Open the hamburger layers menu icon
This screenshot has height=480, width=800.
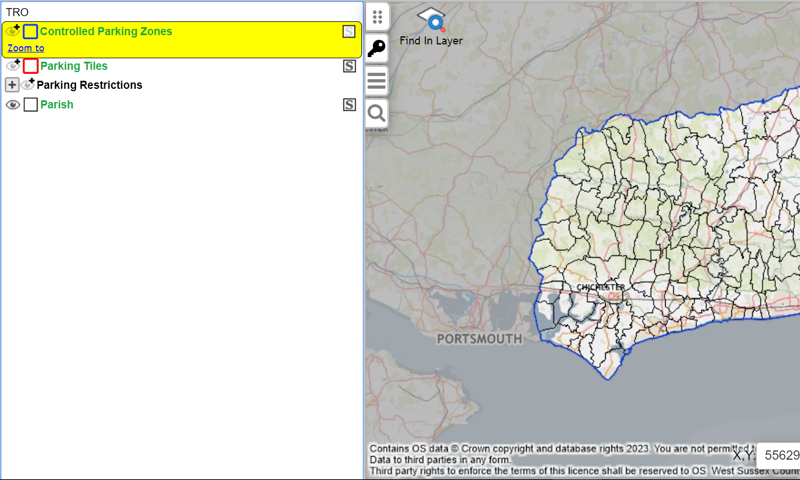[377, 81]
